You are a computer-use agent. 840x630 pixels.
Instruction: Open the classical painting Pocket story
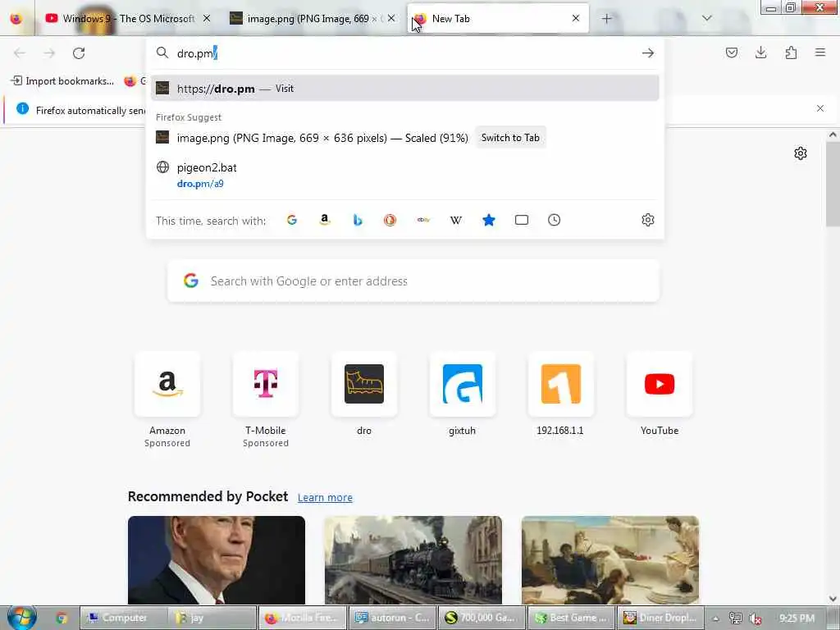[x=609, y=559]
